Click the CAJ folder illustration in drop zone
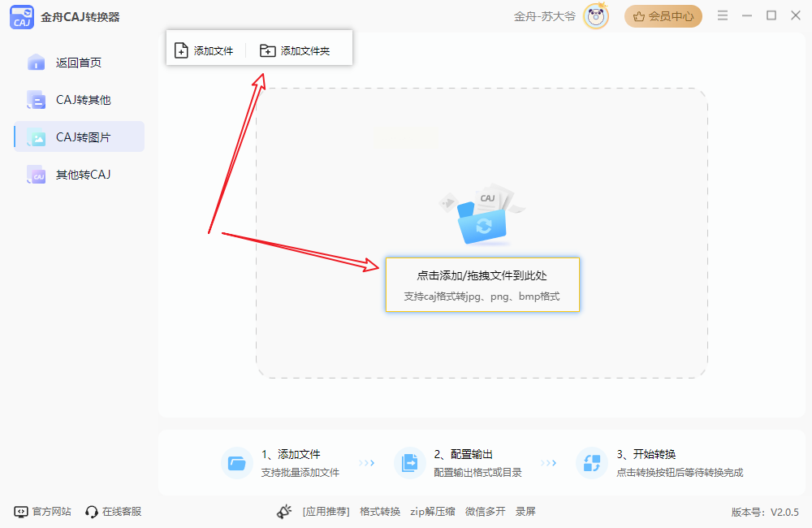This screenshot has height=528, width=812. (x=482, y=214)
